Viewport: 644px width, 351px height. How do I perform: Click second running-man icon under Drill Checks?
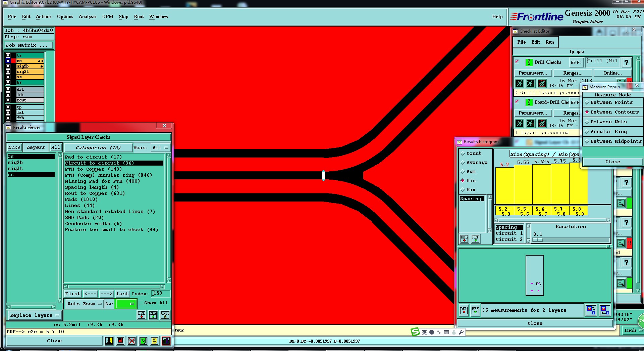(531, 83)
